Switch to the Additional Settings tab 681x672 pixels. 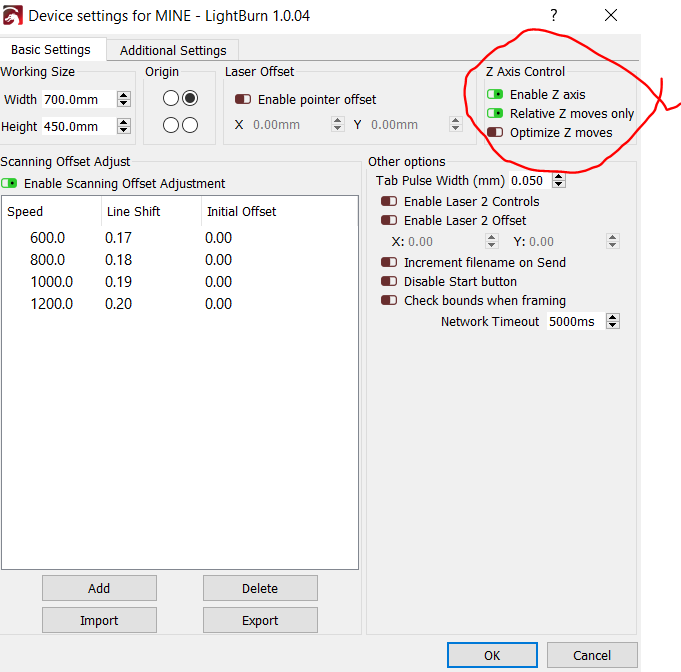coord(173,50)
